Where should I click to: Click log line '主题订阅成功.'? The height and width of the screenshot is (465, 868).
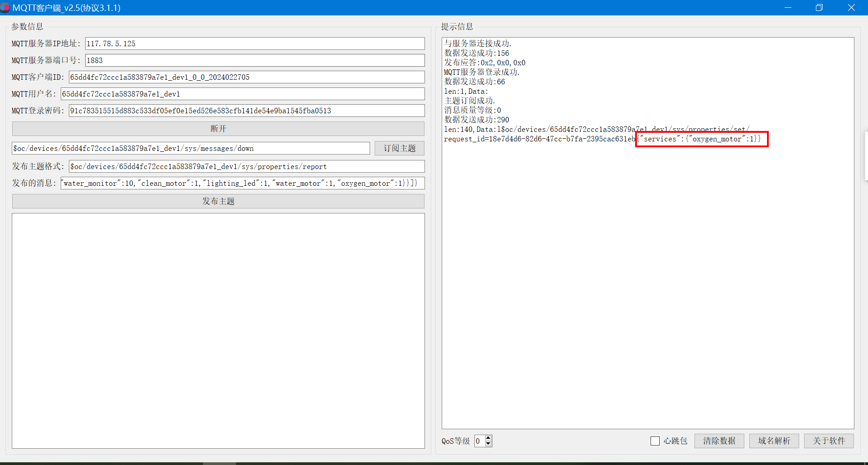tap(470, 101)
